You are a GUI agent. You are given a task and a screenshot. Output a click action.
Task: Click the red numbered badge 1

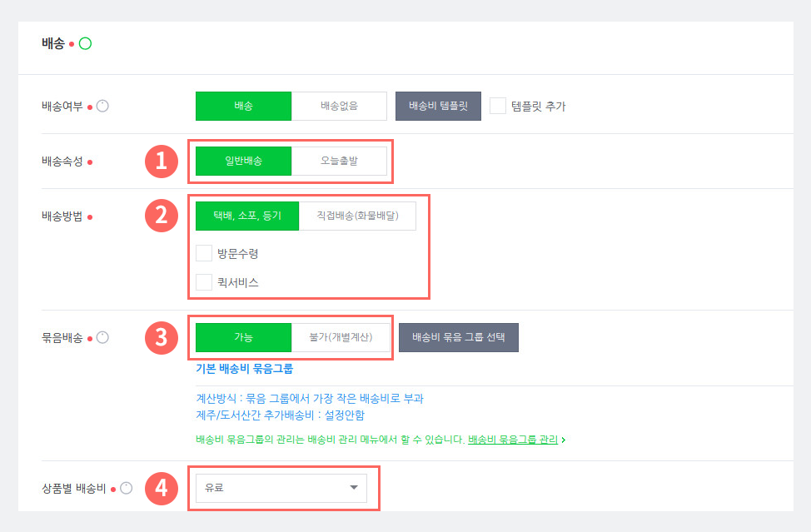click(x=162, y=162)
